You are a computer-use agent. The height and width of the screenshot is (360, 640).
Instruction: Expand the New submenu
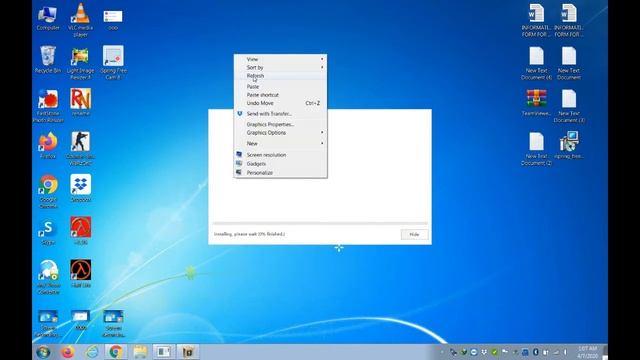280,144
